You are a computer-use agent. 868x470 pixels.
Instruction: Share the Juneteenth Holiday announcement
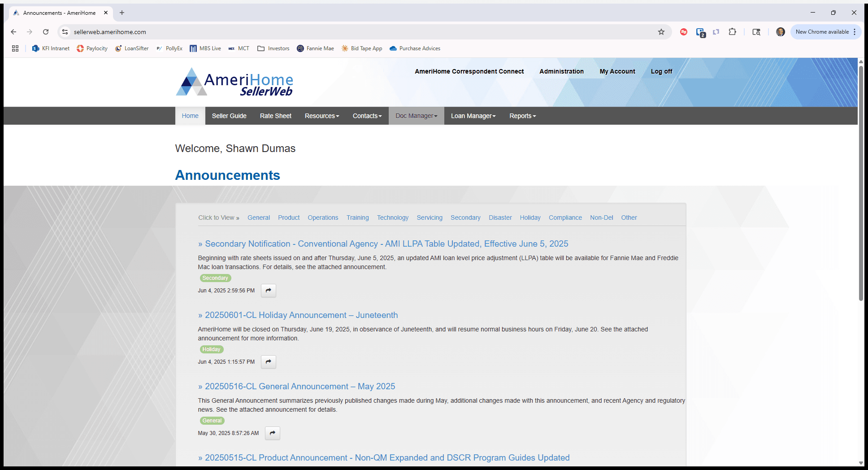(x=269, y=362)
